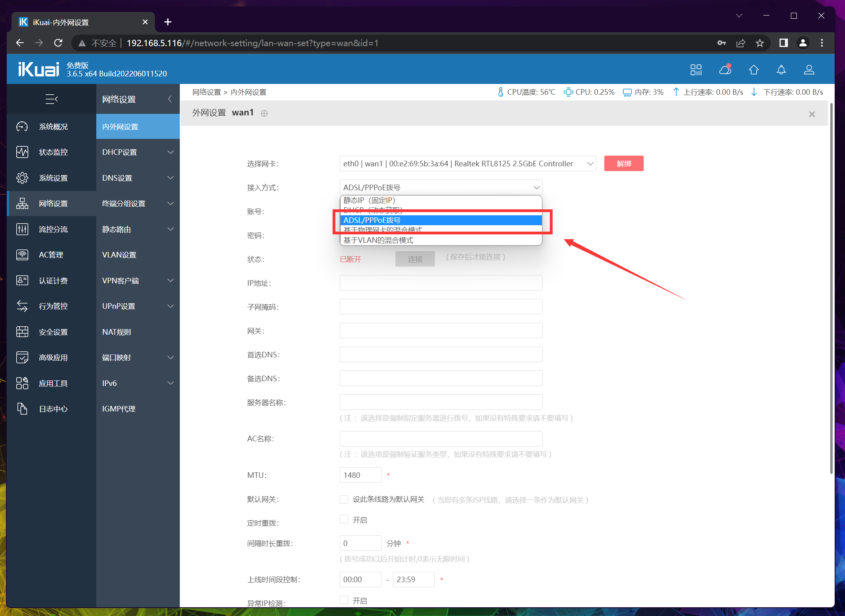Bookmark this page with the star icon

(x=760, y=43)
